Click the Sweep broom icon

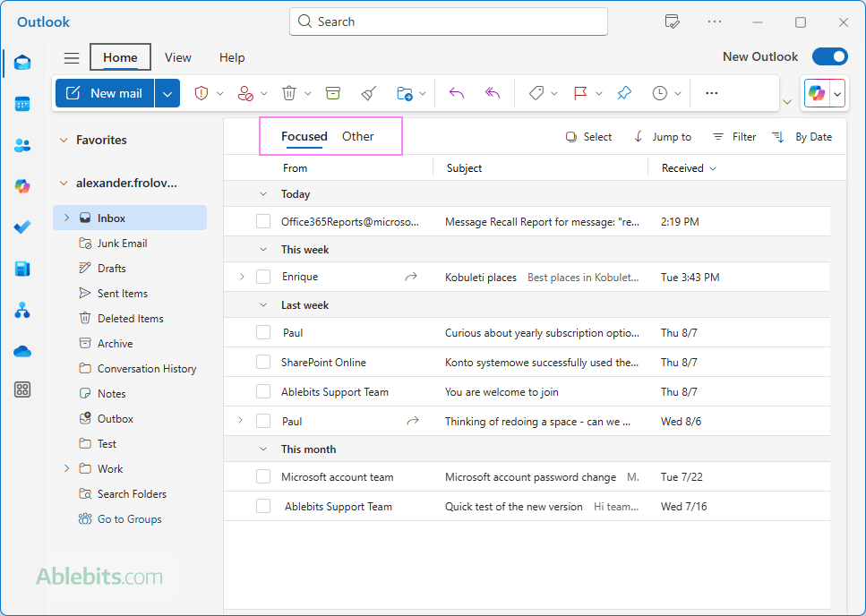[369, 93]
